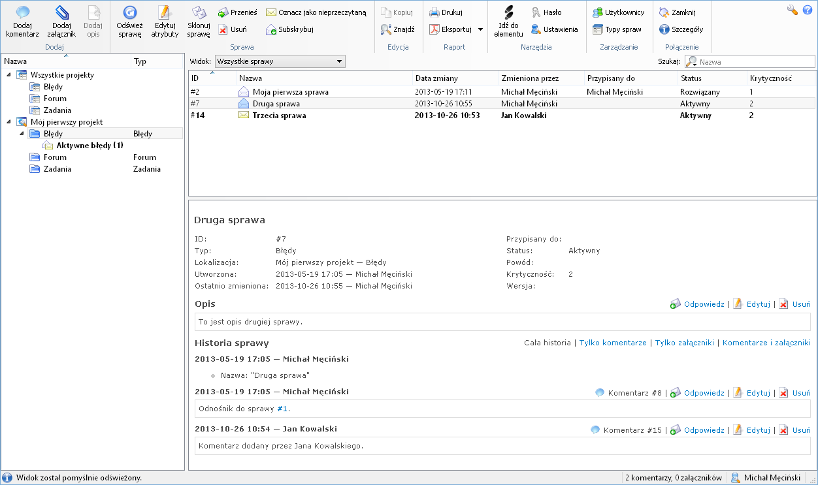Open the Znajdź search tool
818x485 pixels.
398,30
